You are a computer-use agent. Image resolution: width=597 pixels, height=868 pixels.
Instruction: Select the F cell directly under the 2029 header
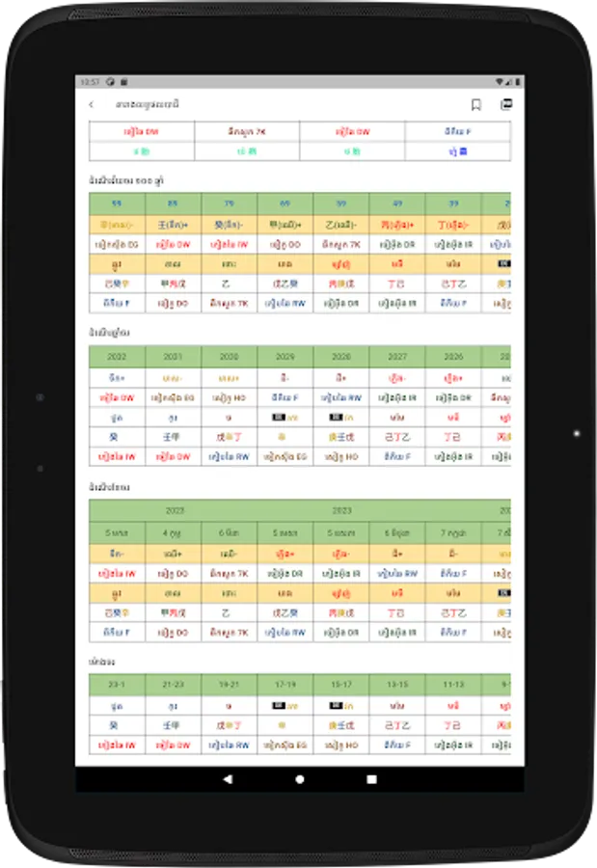pyautogui.click(x=285, y=397)
